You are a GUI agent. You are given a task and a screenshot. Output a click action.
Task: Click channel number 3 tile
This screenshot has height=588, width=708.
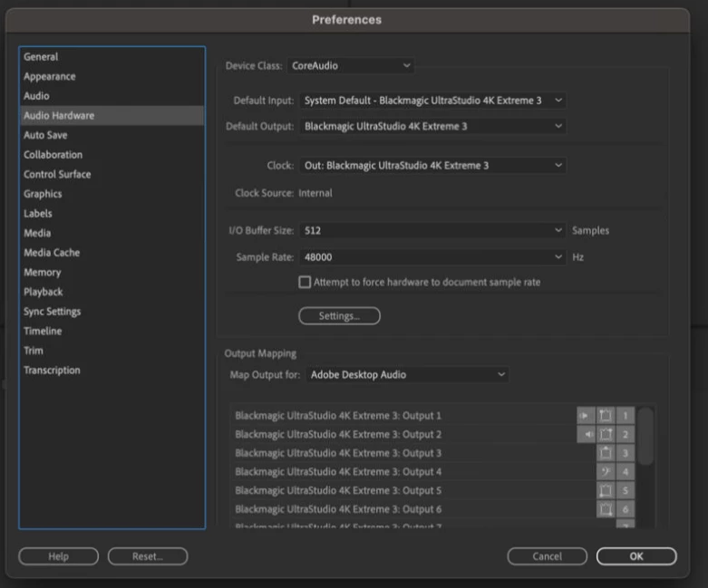626,453
